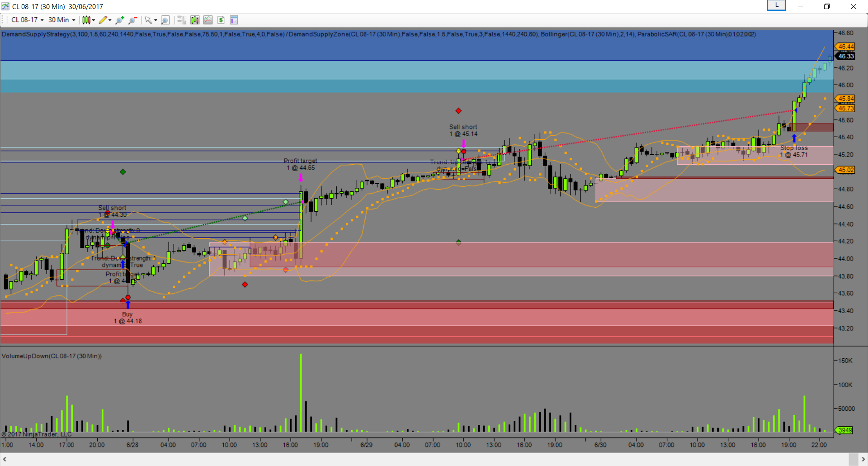Image resolution: width=868 pixels, height=466 pixels.
Task: Select the red diamond above Sell short 45.14
Action: click(x=458, y=111)
